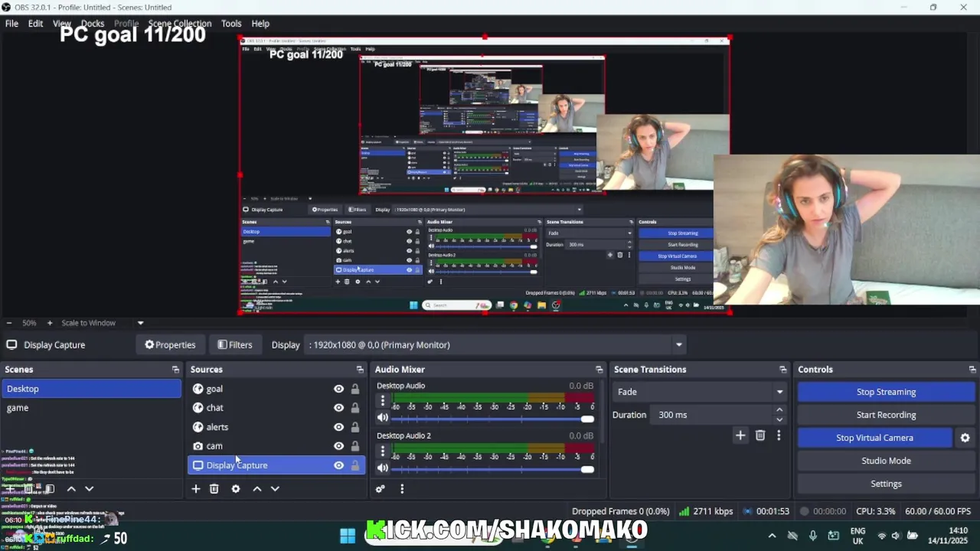Open Audio Mixer menu three-dot icon at bottom

(402, 489)
